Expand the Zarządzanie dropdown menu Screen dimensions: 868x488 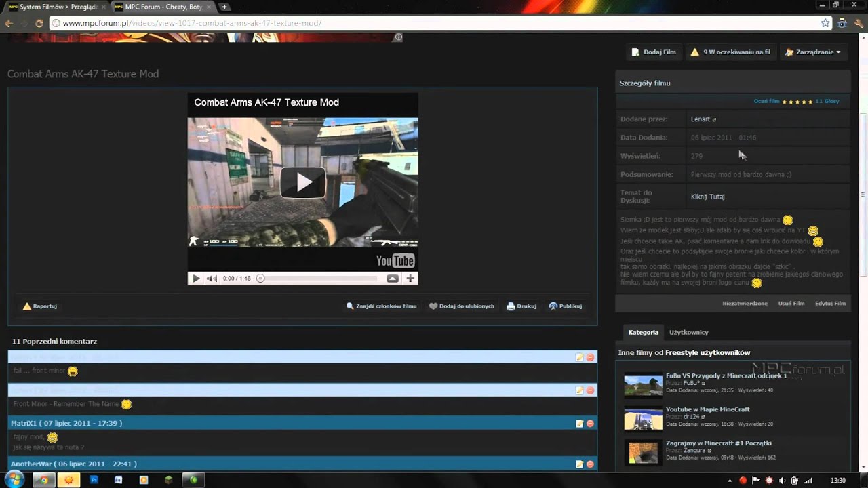813,52
